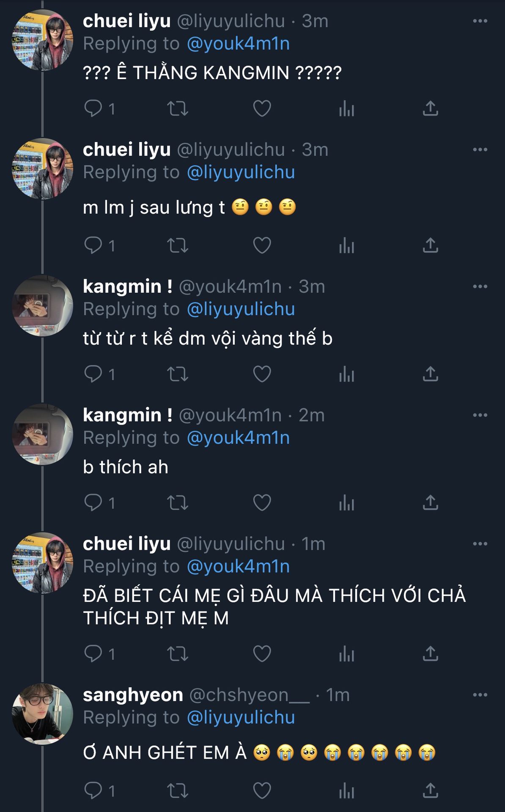Like the "m lm j sau lưng t" tweet
505x812 pixels.
pyautogui.click(x=262, y=245)
